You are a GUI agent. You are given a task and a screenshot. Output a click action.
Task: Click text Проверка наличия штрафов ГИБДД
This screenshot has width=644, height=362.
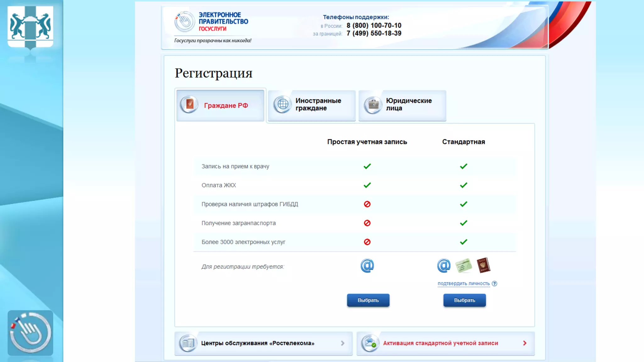click(250, 204)
